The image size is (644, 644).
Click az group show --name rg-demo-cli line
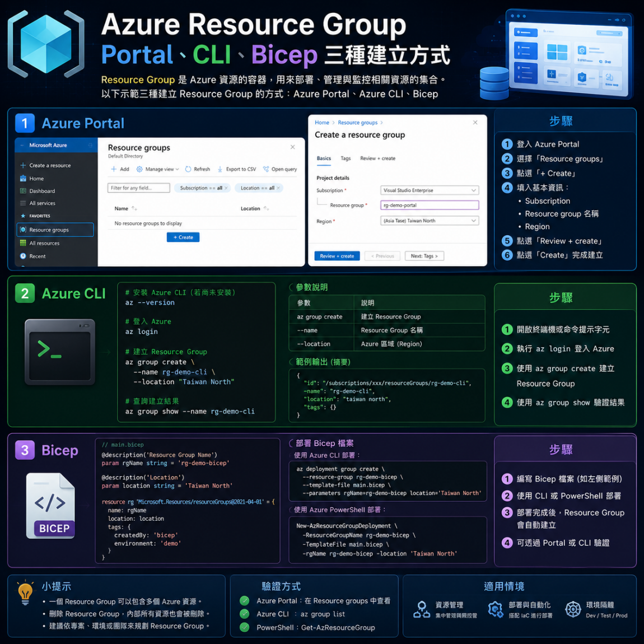[x=190, y=412]
